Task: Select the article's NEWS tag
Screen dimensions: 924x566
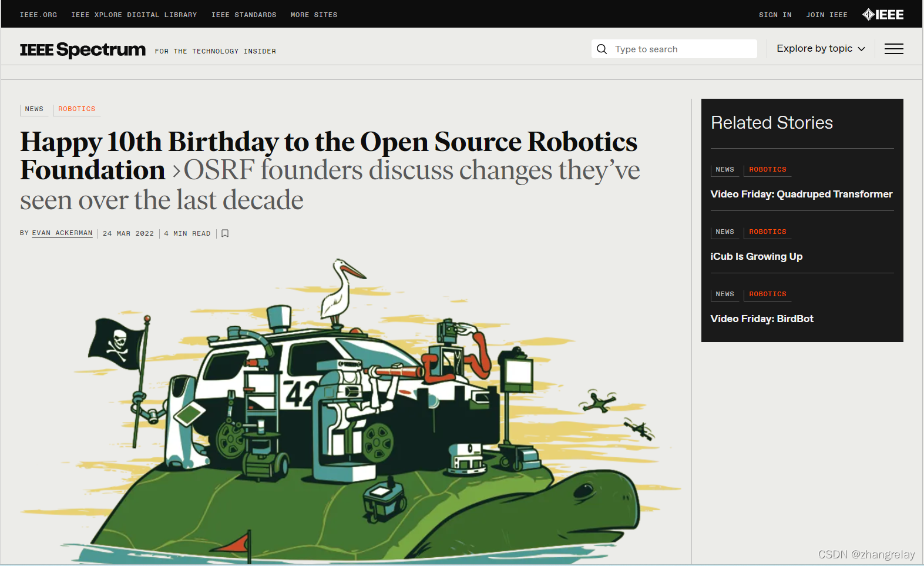Action: (34, 109)
